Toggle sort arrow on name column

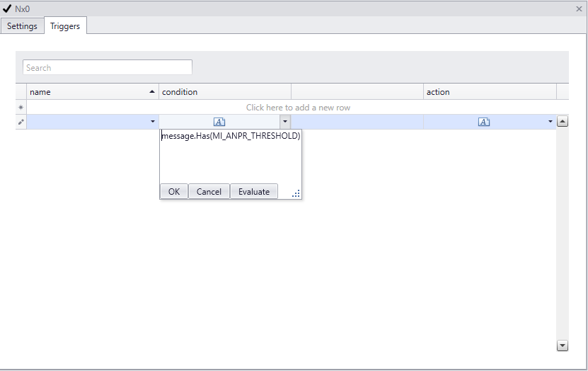pos(152,91)
